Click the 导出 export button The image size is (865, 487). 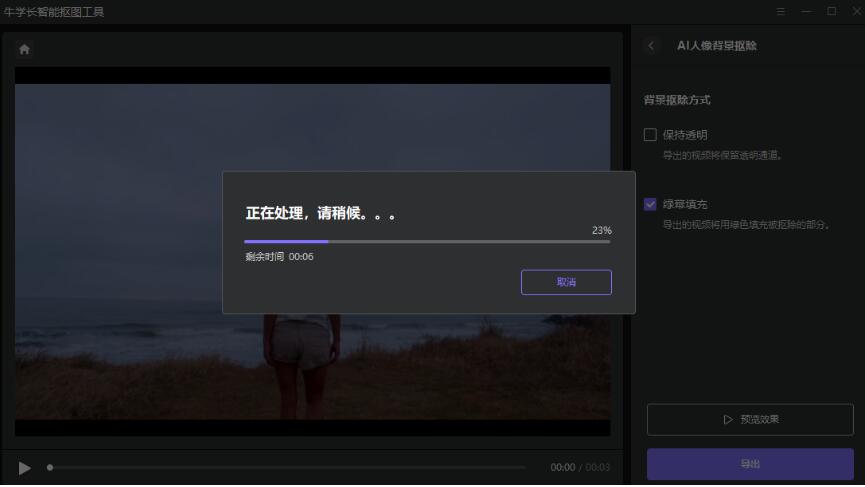(750, 464)
